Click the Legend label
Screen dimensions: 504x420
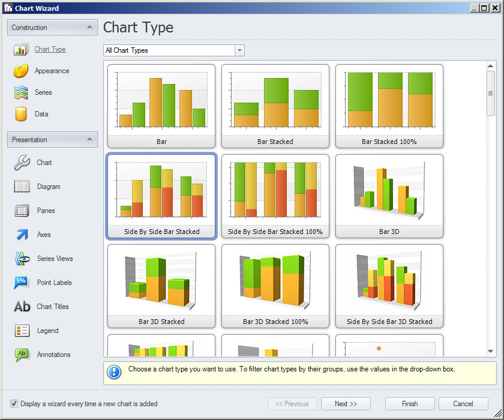click(48, 331)
